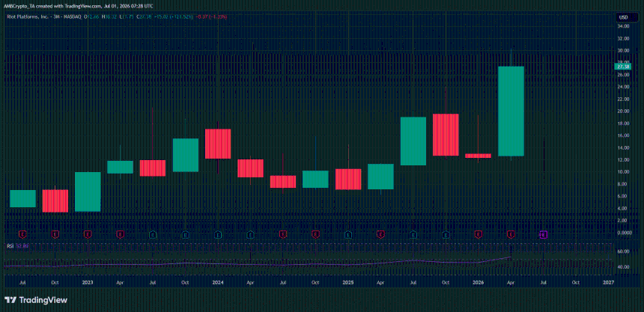Open the red earnings marker for April 2026
644x312 pixels.
511,234
